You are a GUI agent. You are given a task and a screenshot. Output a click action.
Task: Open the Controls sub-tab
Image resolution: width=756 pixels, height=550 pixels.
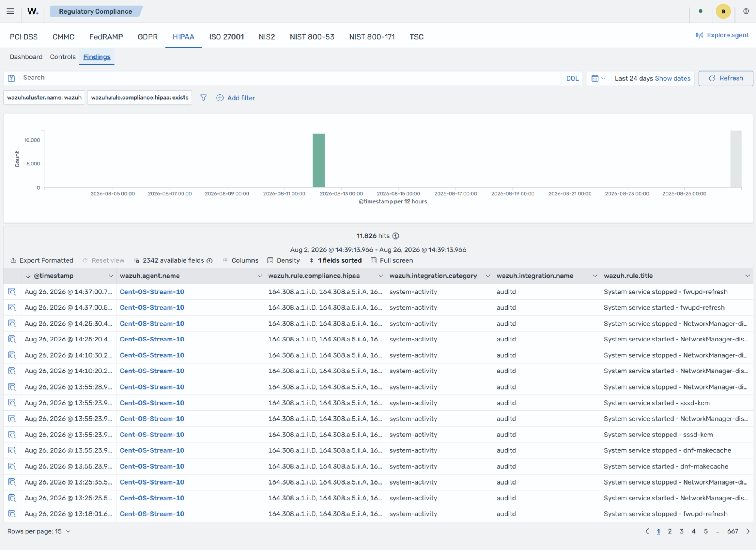point(63,57)
